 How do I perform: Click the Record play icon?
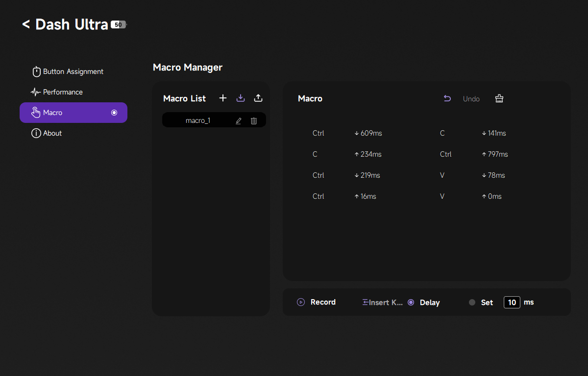pos(301,302)
